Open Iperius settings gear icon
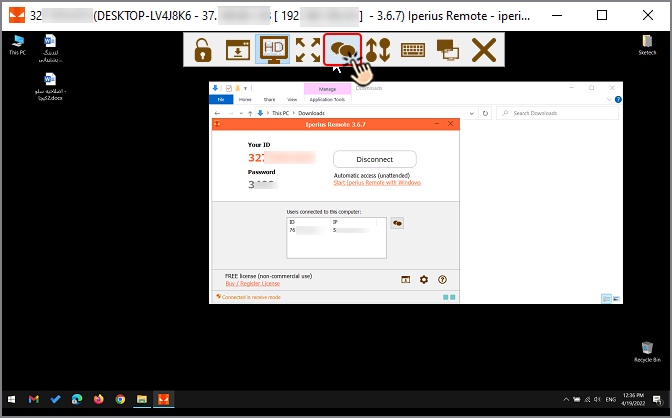This screenshot has height=418, width=672. click(x=424, y=280)
